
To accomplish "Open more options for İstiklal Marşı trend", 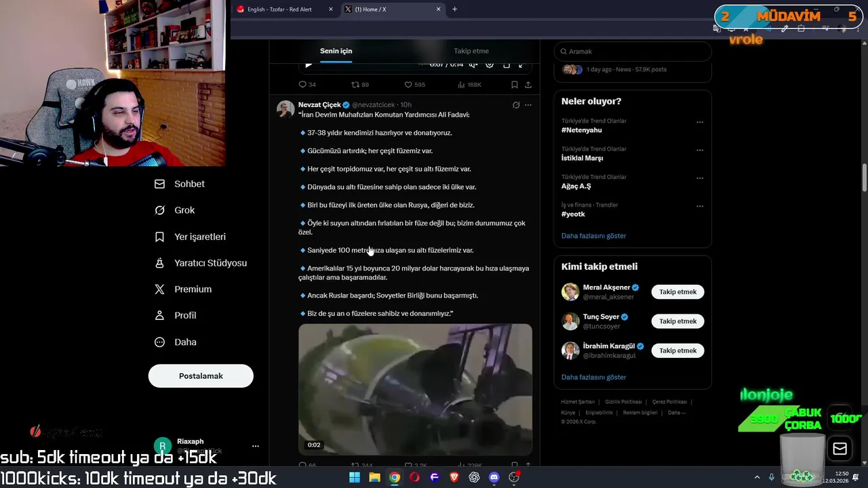I will tap(700, 150).
